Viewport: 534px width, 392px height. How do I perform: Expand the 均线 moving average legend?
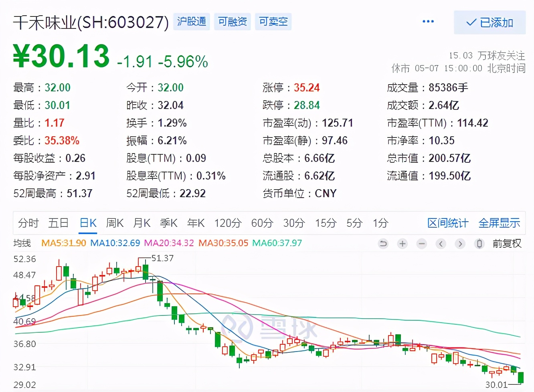[x=22, y=243]
